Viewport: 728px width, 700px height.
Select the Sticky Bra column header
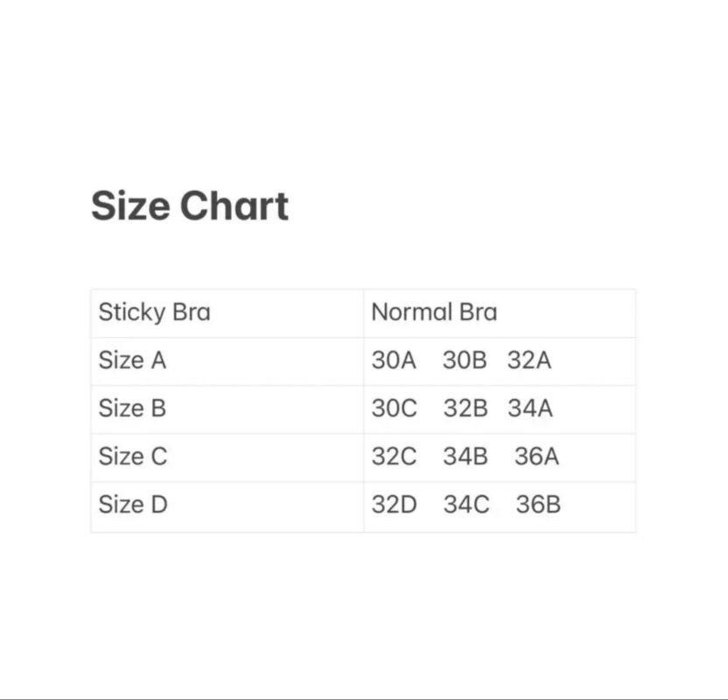coord(154,312)
